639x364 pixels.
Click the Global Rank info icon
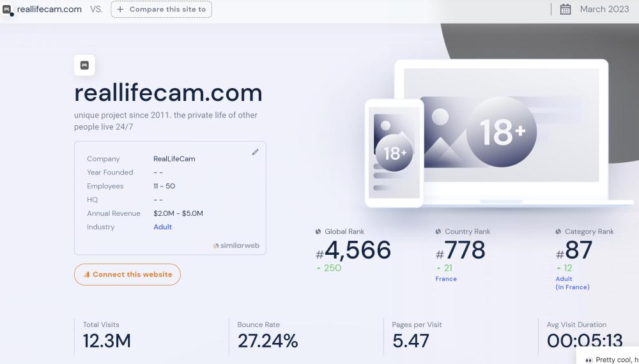tap(318, 232)
